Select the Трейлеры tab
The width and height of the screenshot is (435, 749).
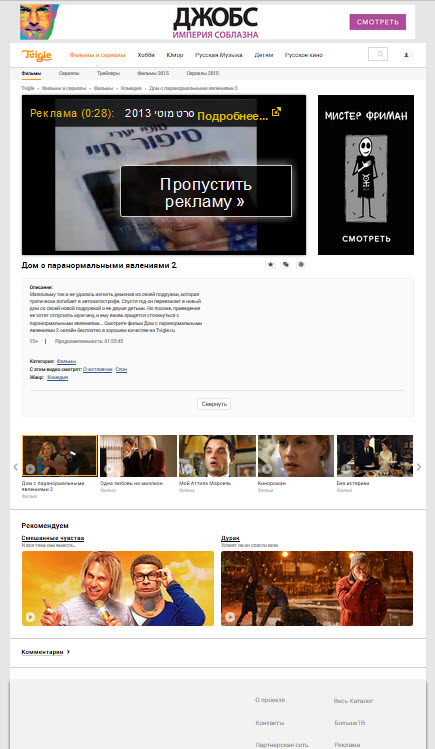tap(108, 74)
